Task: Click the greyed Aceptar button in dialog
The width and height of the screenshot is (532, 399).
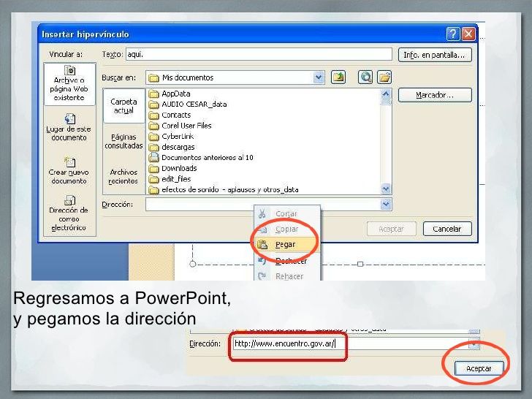Action: pyautogui.click(x=391, y=229)
